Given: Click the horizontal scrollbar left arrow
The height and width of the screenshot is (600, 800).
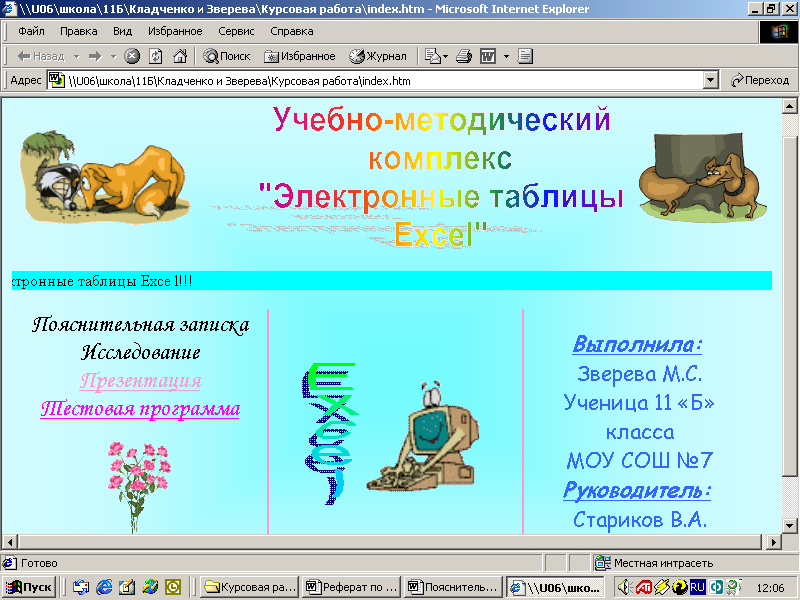Looking at the screenshot, I should pos(10,541).
